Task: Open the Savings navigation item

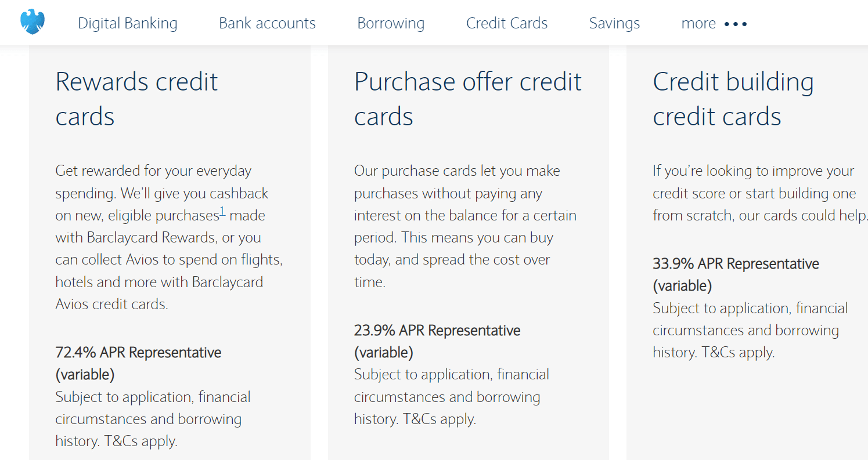Action: 614,23
